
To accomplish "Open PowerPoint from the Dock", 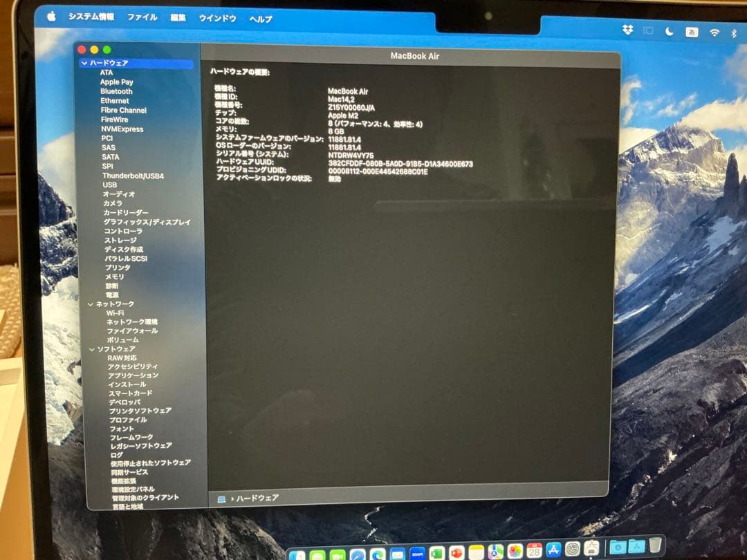I will click(x=455, y=551).
